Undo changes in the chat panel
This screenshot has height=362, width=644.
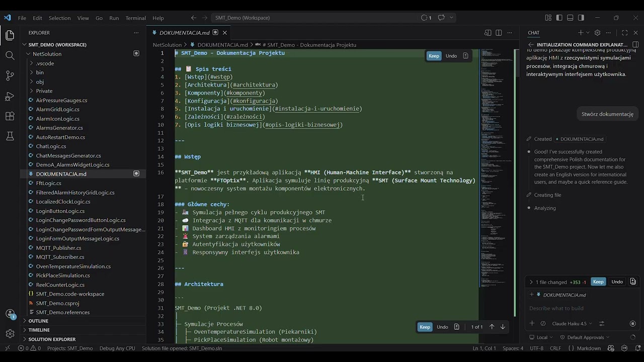617,282
